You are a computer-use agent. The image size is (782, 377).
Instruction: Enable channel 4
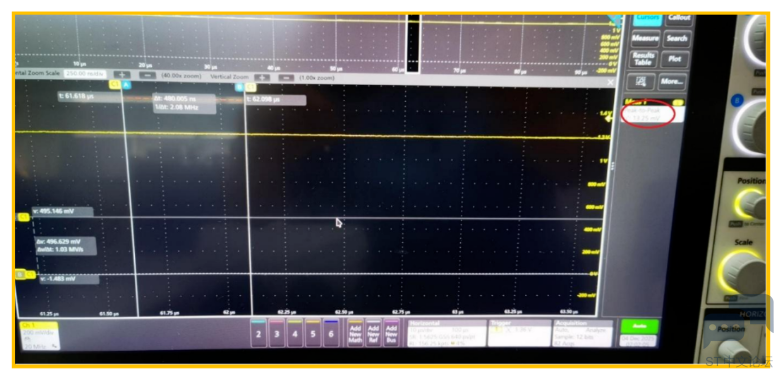(295, 333)
